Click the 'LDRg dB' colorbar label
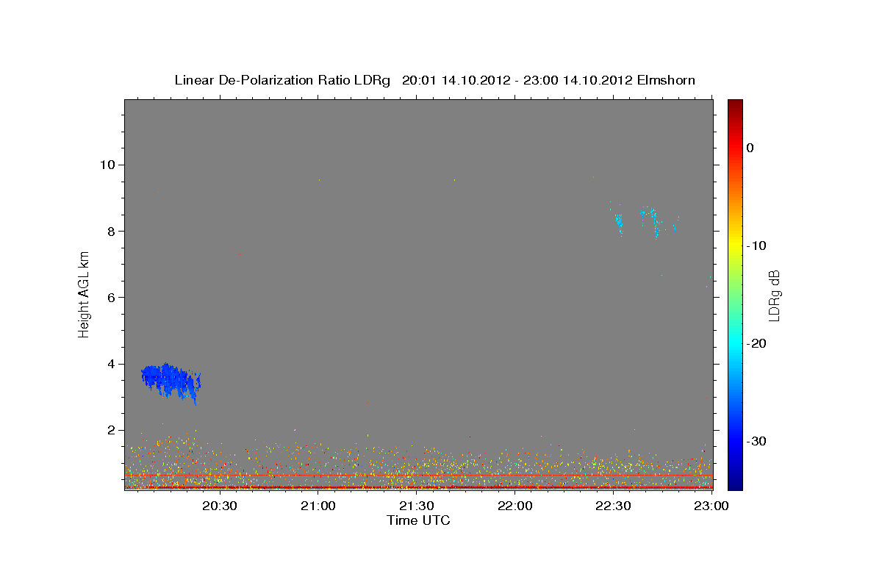 click(x=774, y=295)
